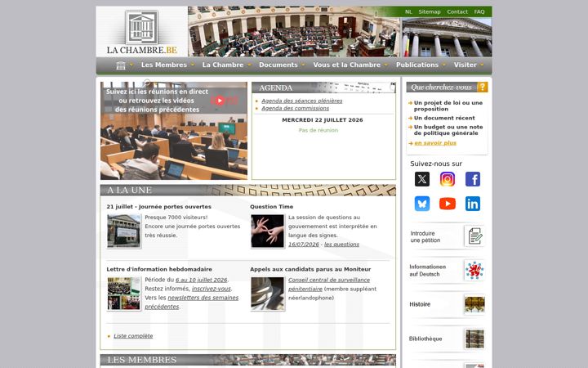Open Informationen auf Deutsch
Screen dimensions: 588x368
427,271
